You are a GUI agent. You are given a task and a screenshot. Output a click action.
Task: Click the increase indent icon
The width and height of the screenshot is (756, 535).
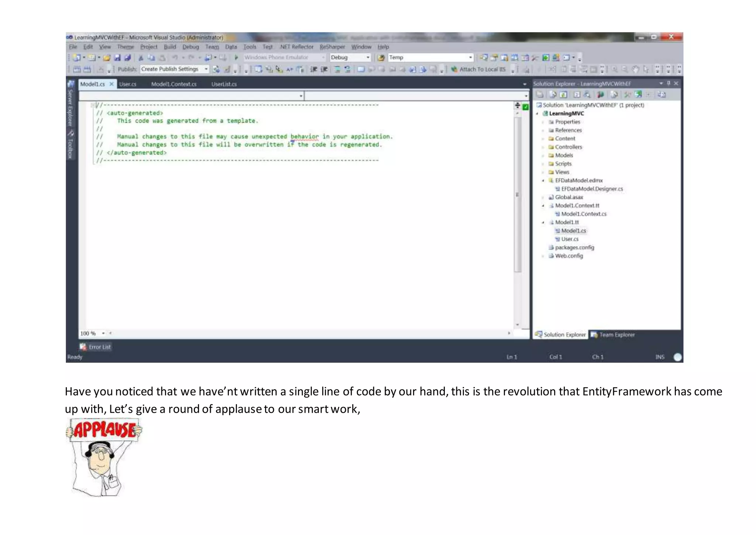[x=324, y=69]
